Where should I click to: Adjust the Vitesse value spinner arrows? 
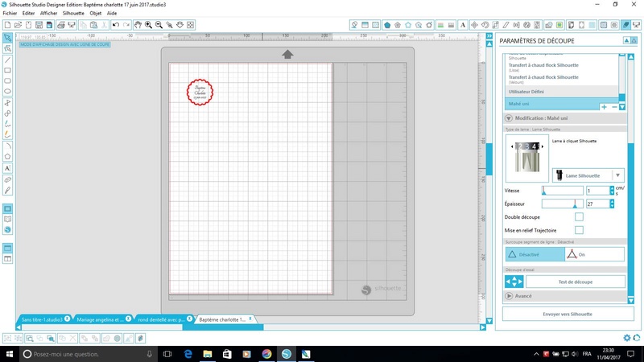612,191
